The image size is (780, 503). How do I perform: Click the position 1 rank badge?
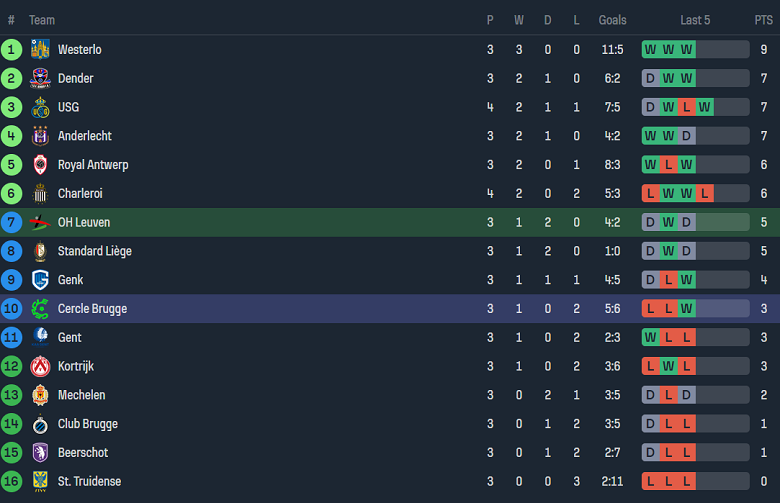tap(12, 49)
